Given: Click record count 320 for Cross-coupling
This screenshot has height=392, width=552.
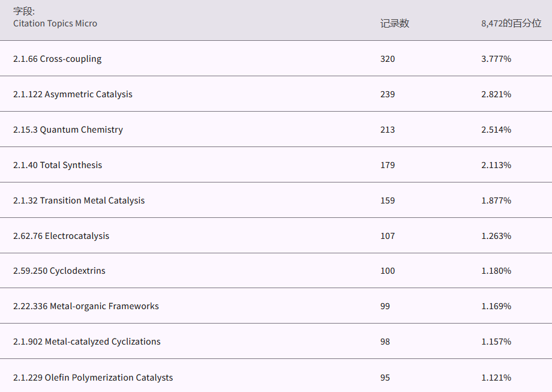Looking at the screenshot, I should [x=388, y=59].
